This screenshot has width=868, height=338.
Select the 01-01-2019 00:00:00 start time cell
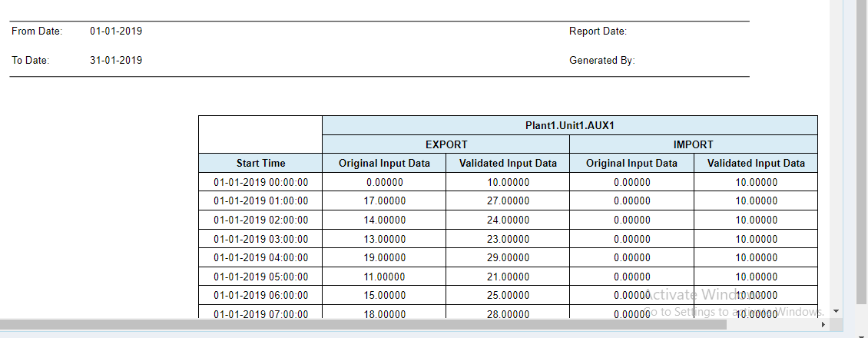tap(260, 182)
